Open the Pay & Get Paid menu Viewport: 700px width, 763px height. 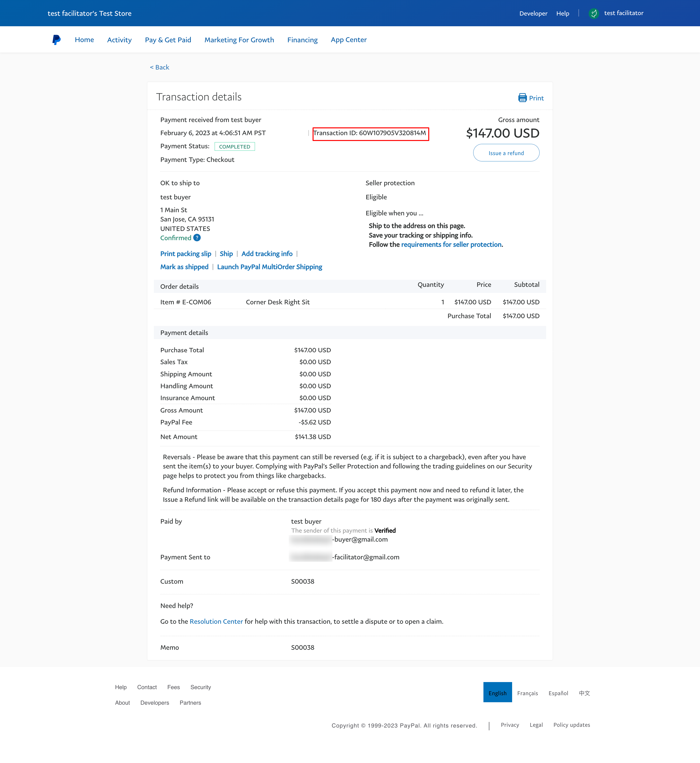[168, 40]
